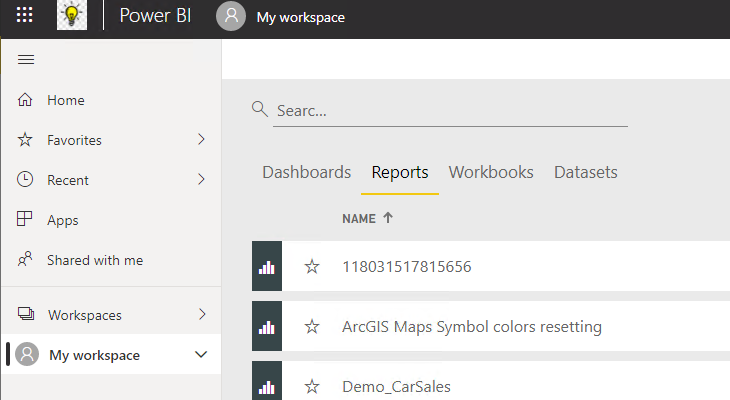Click the Apps grid icon

point(25,219)
